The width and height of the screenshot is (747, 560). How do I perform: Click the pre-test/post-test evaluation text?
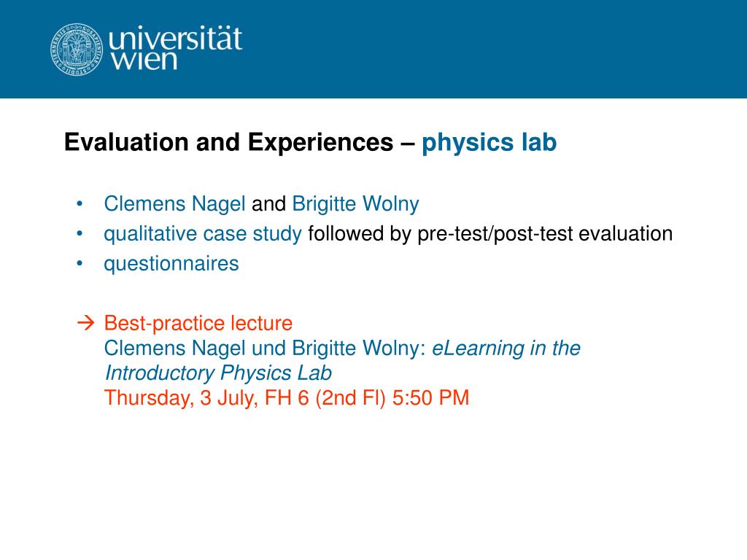click(545, 234)
